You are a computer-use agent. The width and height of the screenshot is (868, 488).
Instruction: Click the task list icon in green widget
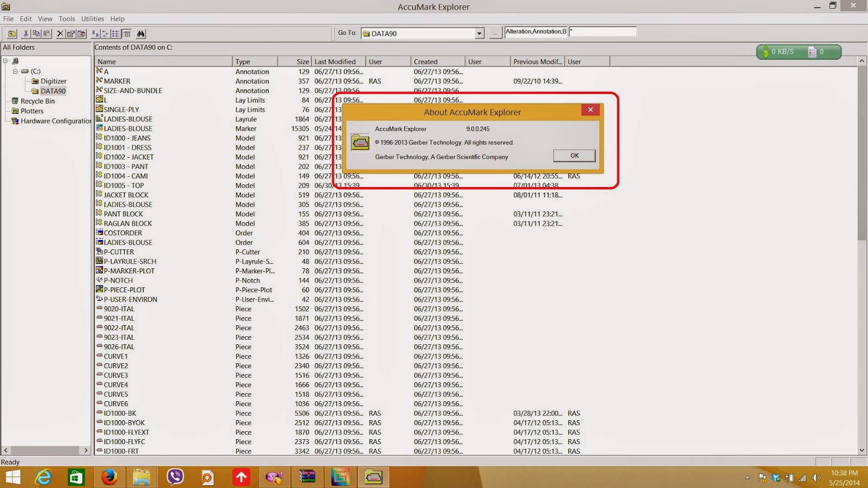[812, 52]
